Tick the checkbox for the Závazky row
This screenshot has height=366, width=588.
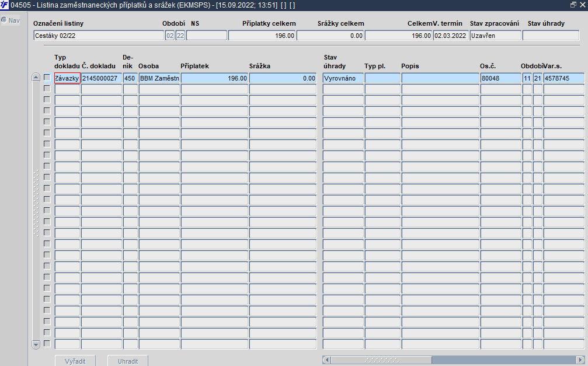click(x=47, y=77)
